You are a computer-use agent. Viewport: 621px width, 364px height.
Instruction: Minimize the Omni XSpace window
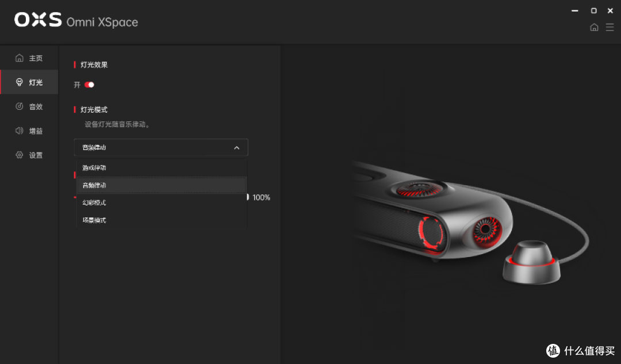pos(574,11)
